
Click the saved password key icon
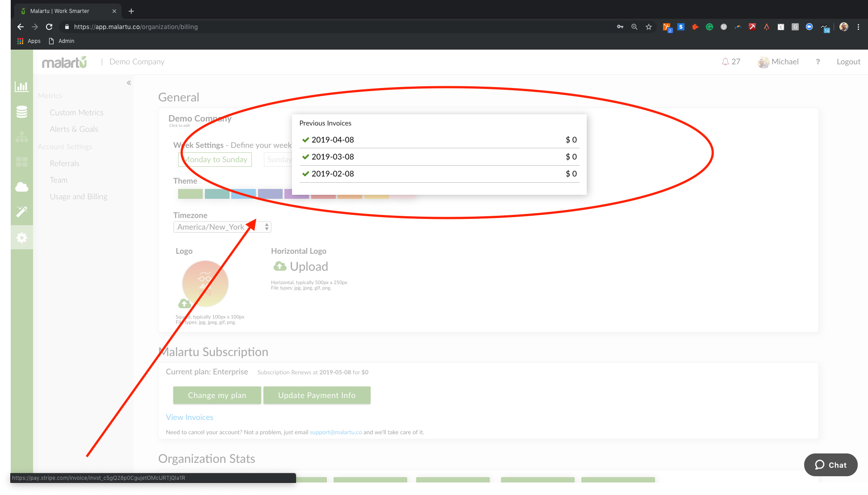coord(620,27)
